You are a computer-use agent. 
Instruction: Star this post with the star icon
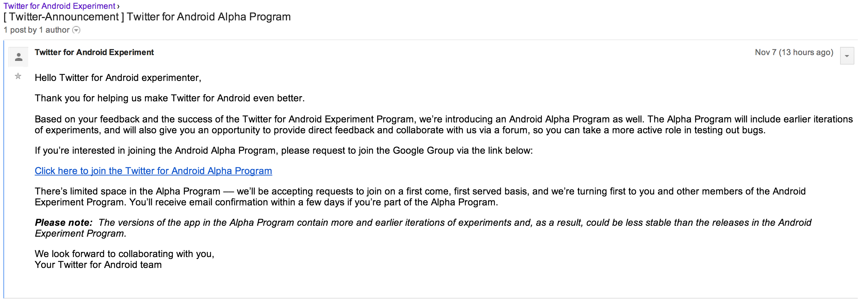pyautogui.click(x=18, y=76)
